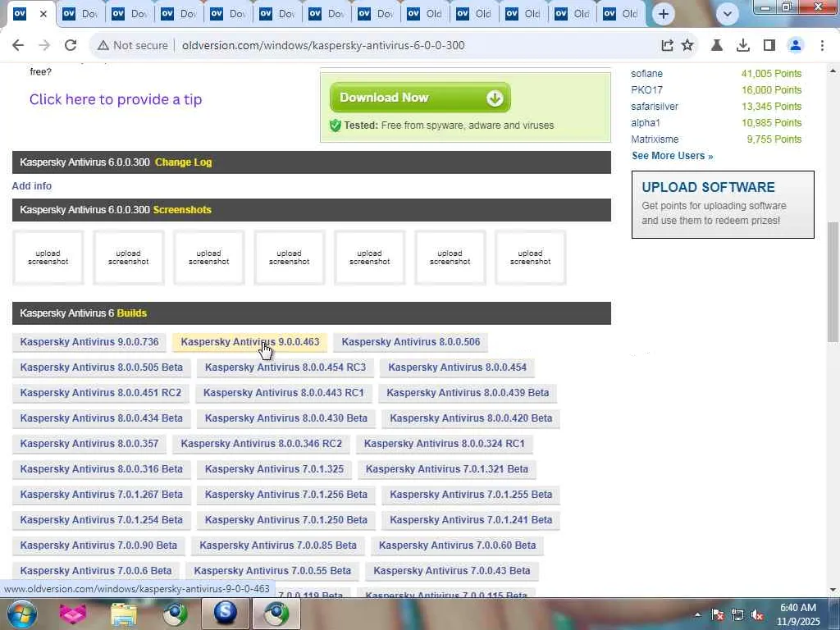Open Chrome Labs flask icon
The width and height of the screenshot is (840, 630).
pos(717,46)
